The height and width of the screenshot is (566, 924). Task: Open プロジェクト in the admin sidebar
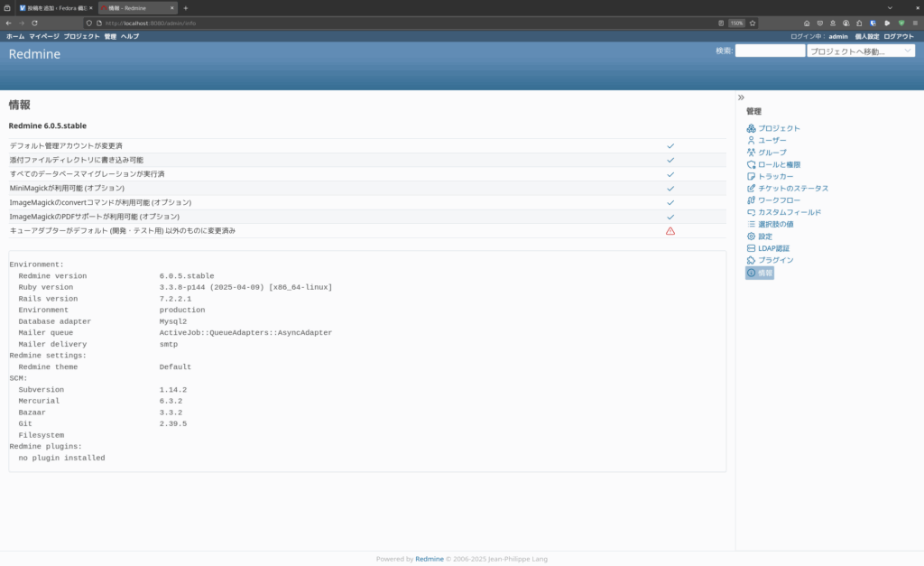(x=773, y=128)
